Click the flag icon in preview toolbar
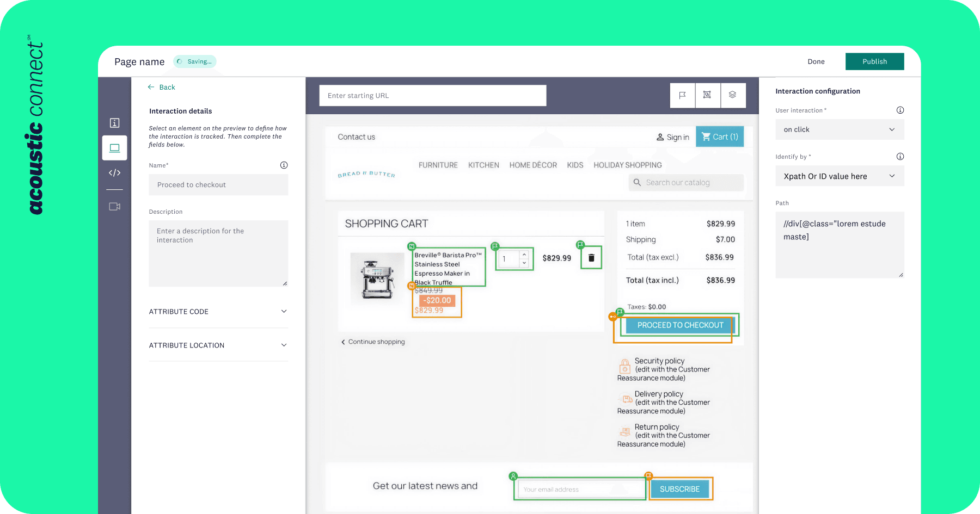The width and height of the screenshot is (980, 514). point(682,95)
